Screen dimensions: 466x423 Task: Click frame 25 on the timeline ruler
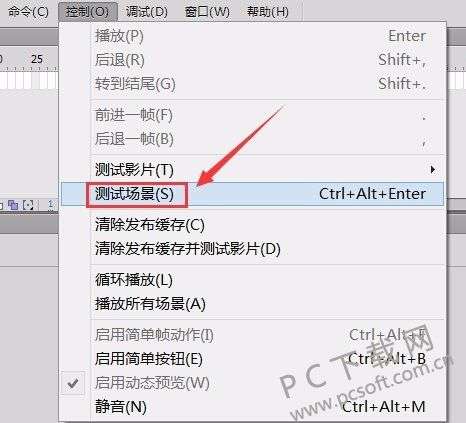point(37,59)
